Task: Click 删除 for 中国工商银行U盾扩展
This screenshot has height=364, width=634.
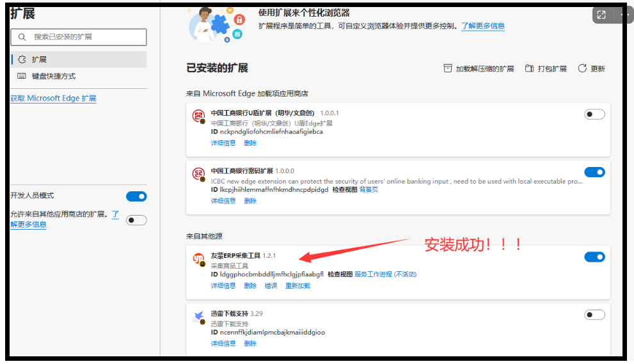Action: coord(250,143)
